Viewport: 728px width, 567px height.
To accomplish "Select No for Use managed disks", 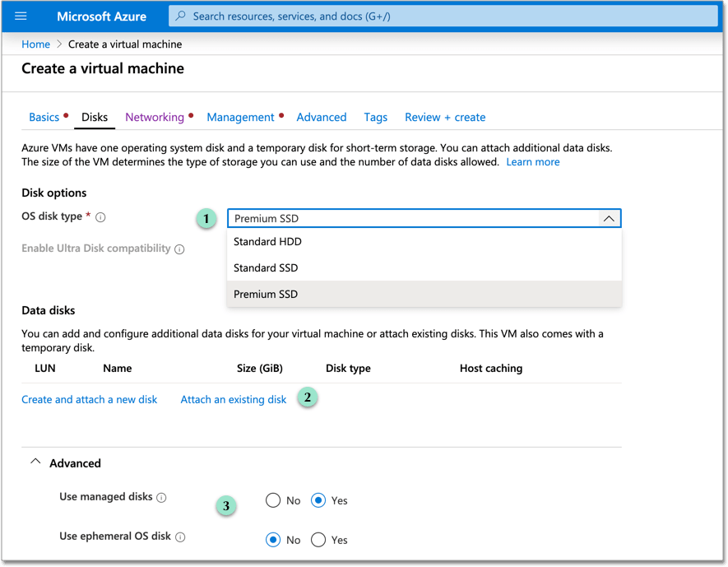I will (x=275, y=500).
